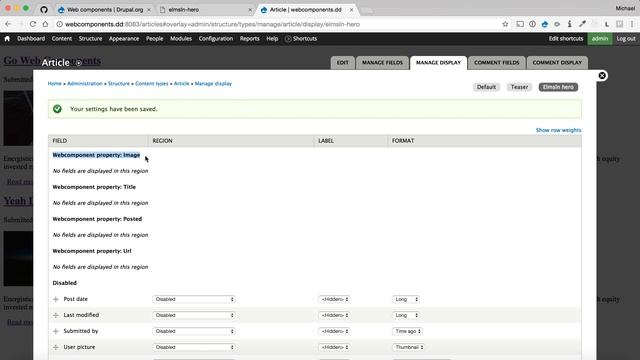Select the Default view mode

coord(486,87)
